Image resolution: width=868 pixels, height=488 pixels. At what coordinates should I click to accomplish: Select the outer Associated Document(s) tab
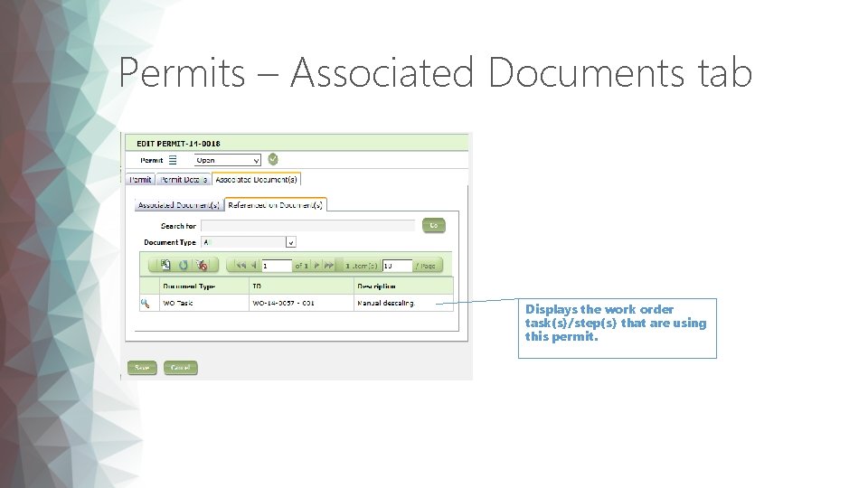pyautogui.click(x=256, y=179)
